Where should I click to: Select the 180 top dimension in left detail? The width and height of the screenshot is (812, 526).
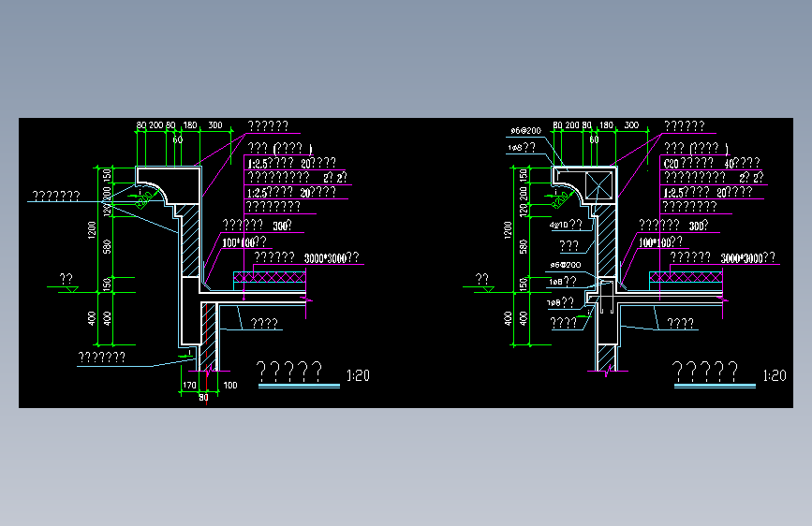pyautogui.click(x=190, y=125)
